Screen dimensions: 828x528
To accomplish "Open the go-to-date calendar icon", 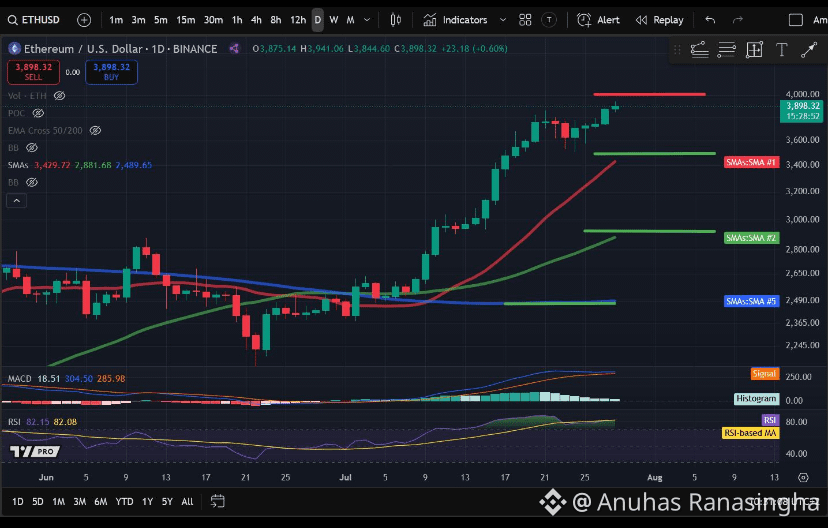I will 218,501.
